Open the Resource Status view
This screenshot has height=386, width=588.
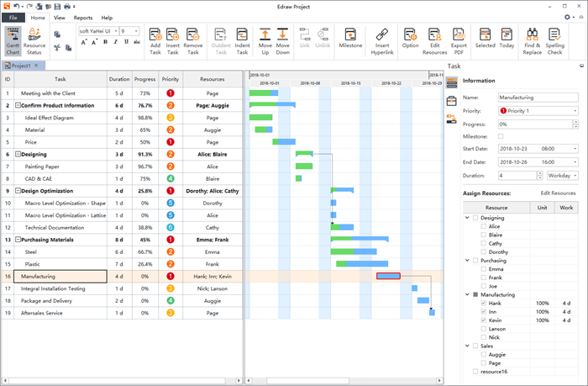point(34,41)
